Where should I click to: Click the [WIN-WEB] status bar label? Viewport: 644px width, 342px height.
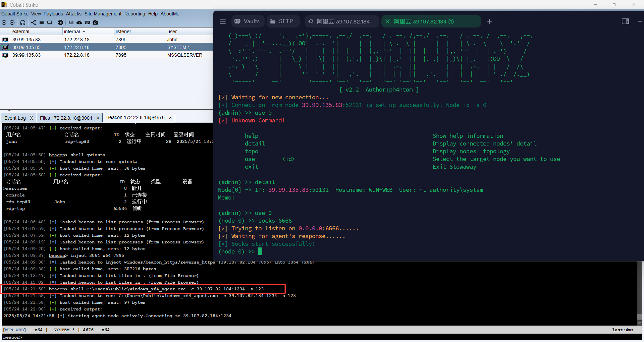(14, 330)
